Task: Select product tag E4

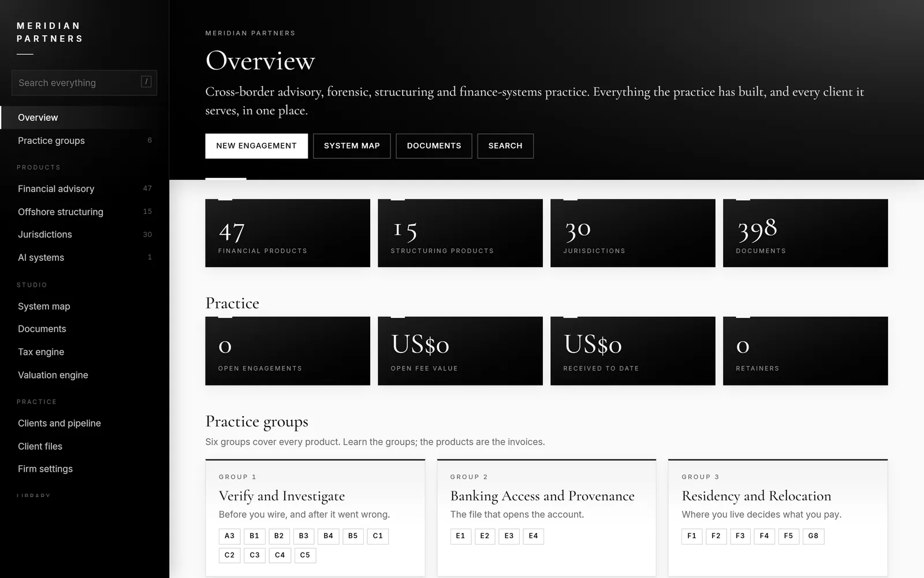Action: 533,536
